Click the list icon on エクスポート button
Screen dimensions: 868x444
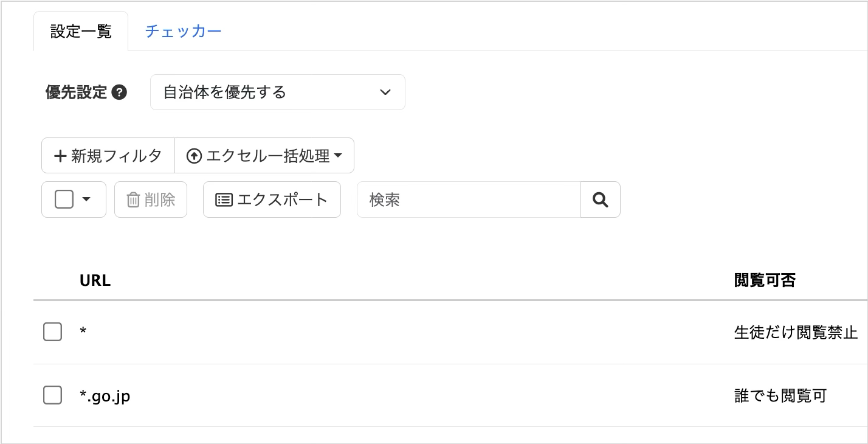[x=224, y=199]
